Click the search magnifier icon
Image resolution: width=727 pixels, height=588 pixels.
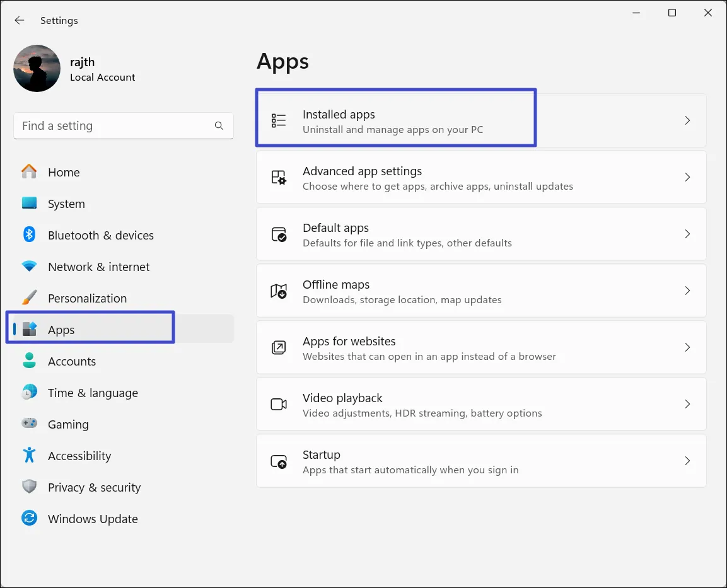click(219, 126)
